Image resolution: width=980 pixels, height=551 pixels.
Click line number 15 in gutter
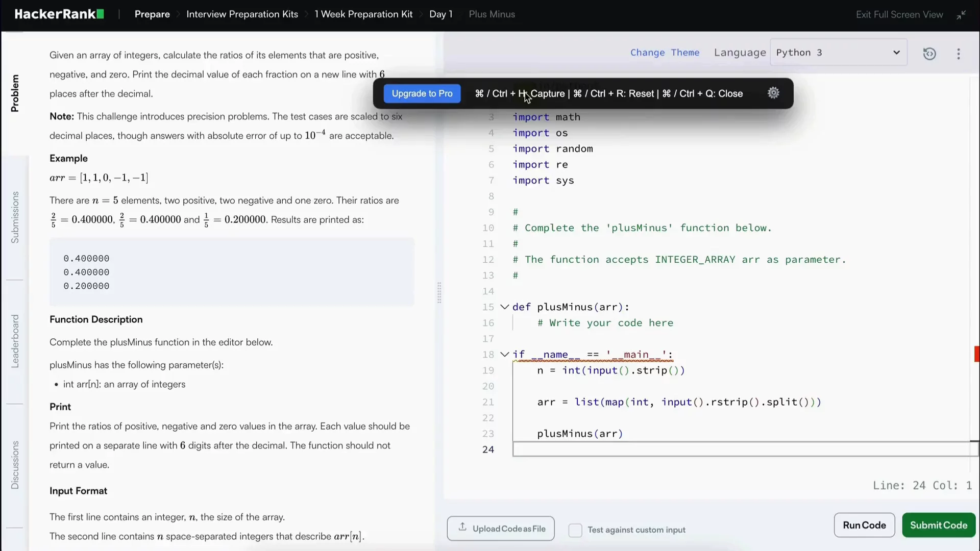tap(488, 307)
